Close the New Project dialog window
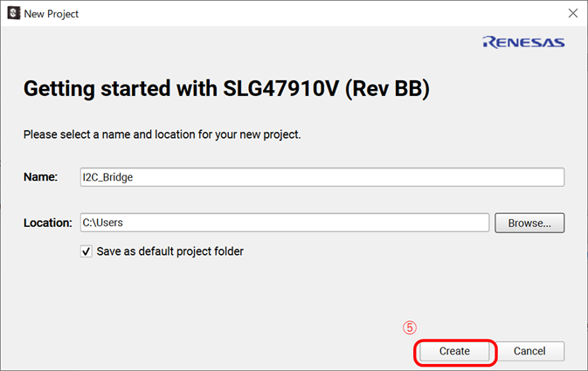This screenshot has width=588, height=371. pos(572,13)
